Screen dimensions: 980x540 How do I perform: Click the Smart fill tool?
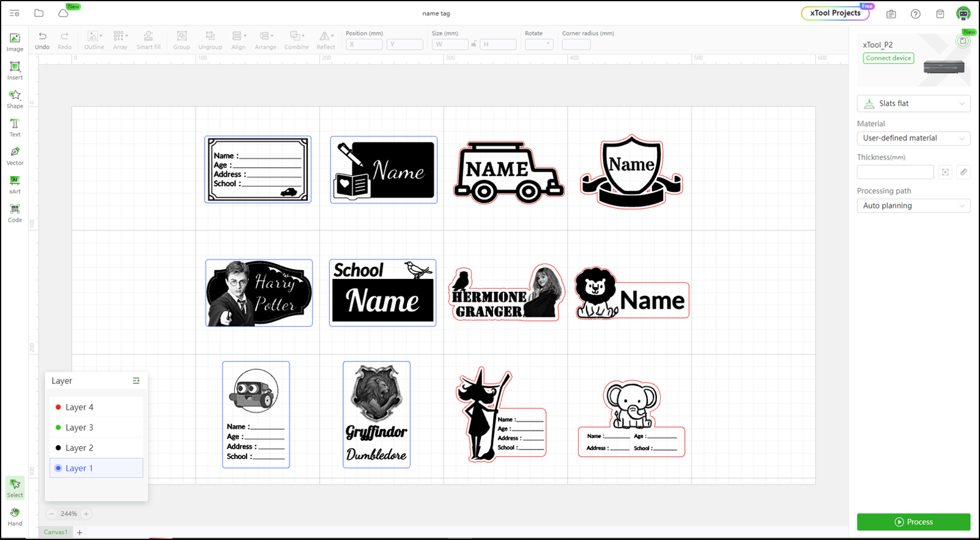point(149,40)
